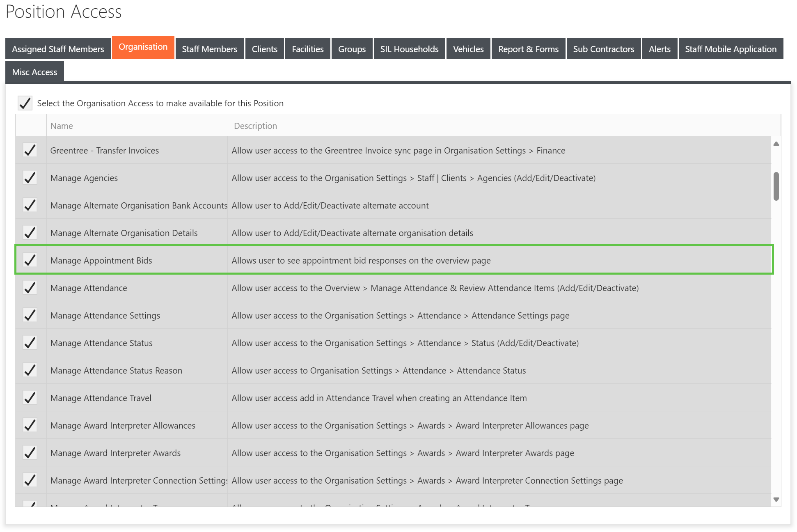Open the Assigned Staff Members tab

pyautogui.click(x=58, y=49)
